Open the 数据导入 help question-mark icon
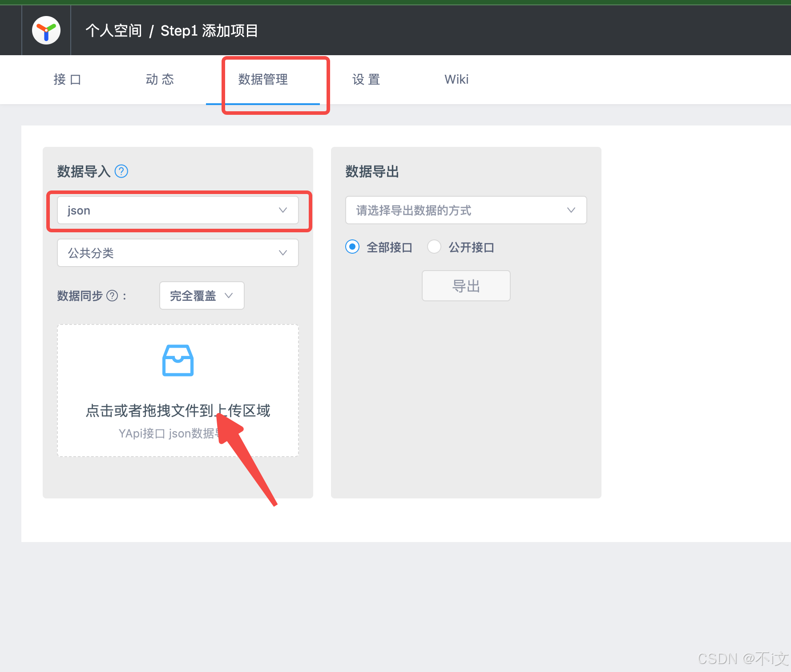 (x=121, y=171)
